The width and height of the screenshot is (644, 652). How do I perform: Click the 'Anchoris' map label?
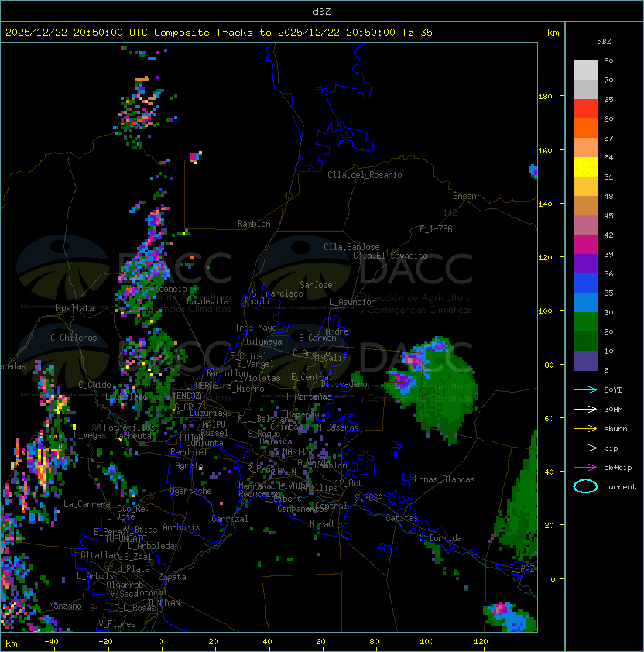181,527
